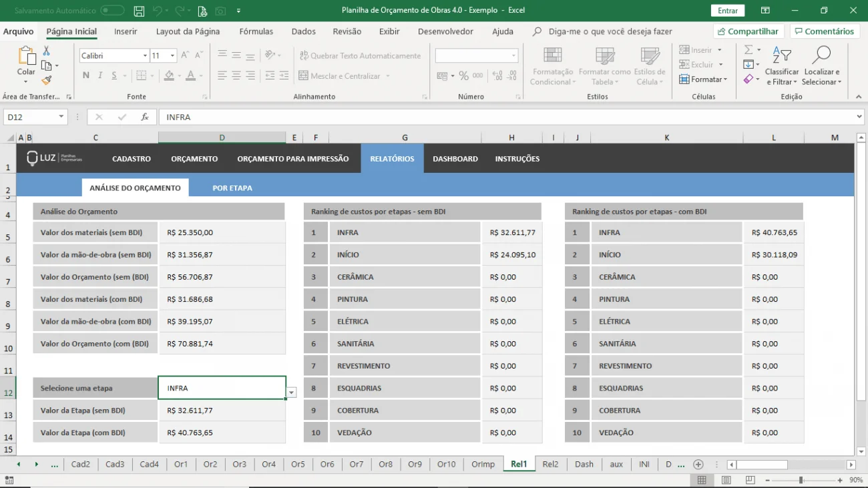Open the Rel2 sheet tab
Image resolution: width=868 pixels, height=488 pixels.
click(550, 464)
